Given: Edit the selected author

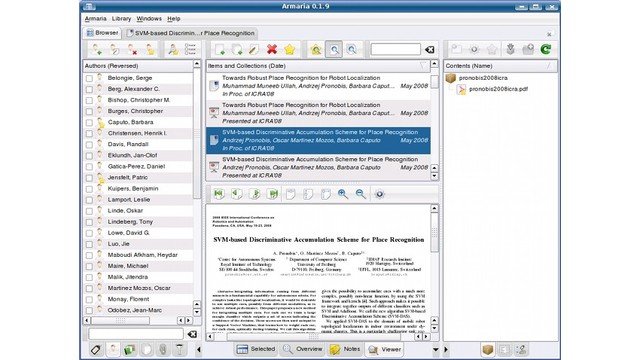Looking at the screenshot, I should (x=115, y=50).
